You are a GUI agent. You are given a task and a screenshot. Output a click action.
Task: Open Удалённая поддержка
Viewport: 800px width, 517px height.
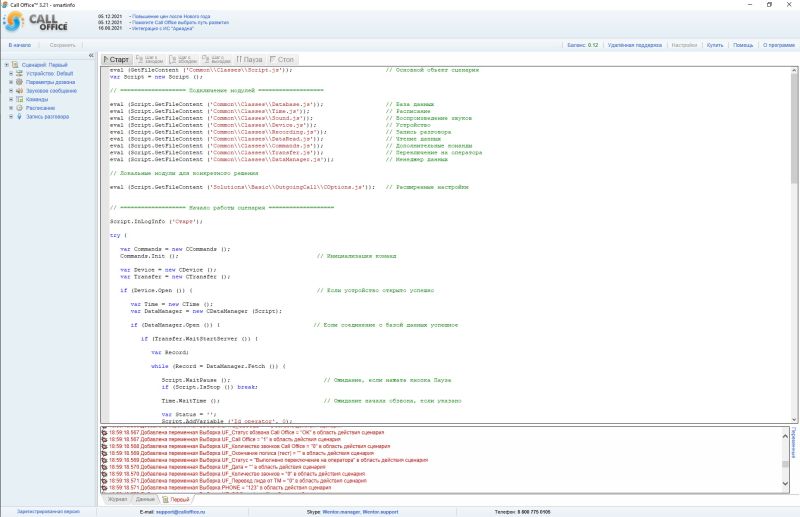click(635, 45)
